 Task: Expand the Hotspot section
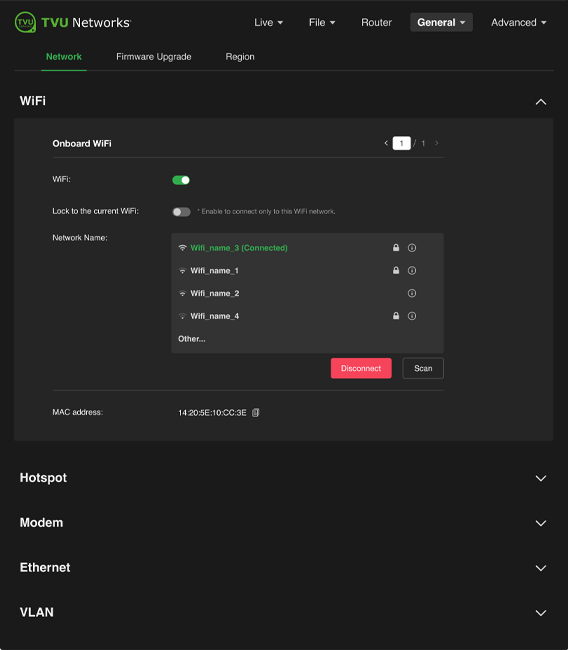[x=541, y=478]
